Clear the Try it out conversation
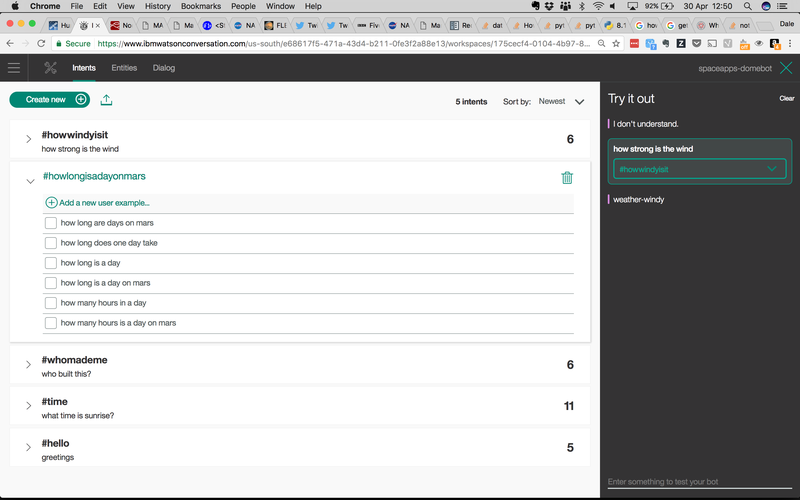Screen dimensions: 800x500 tap(786, 98)
